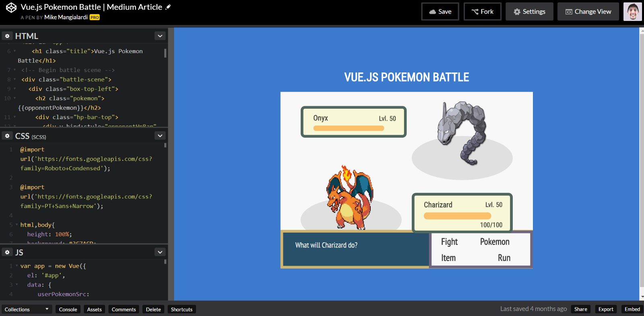Save the pen
This screenshot has height=316, width=644.
point(440,12)
